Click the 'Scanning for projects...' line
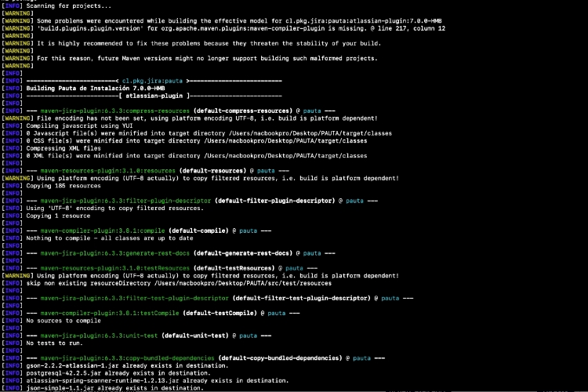 point(69,6)
